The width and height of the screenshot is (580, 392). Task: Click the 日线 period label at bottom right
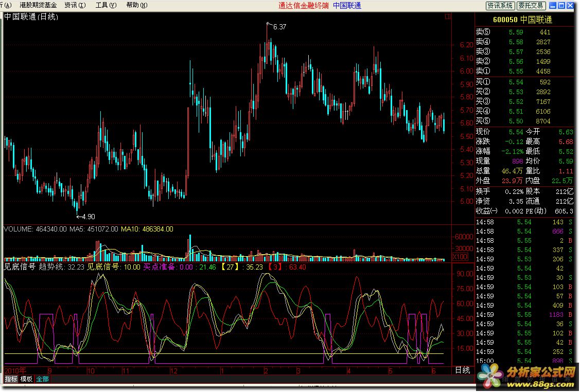(x=462, y=370)
